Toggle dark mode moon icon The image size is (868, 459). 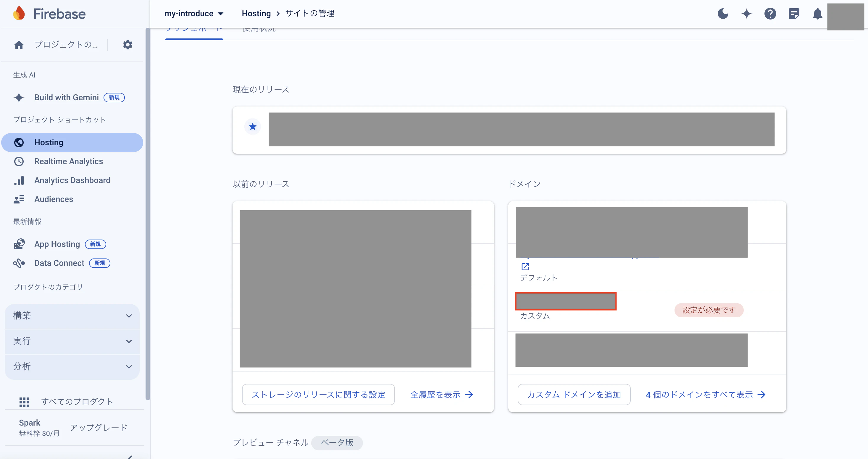[x=723, y=14]
